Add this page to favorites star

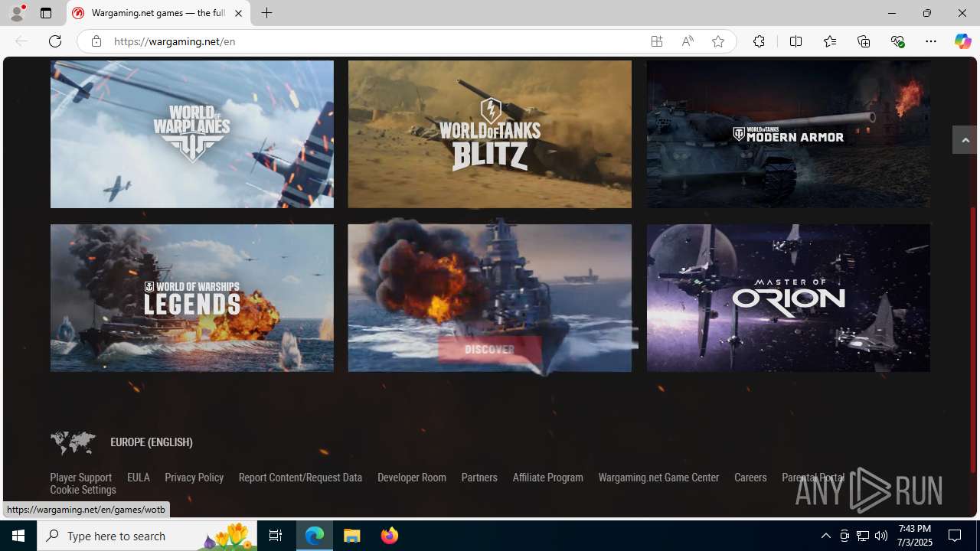[x=718, y=41]
